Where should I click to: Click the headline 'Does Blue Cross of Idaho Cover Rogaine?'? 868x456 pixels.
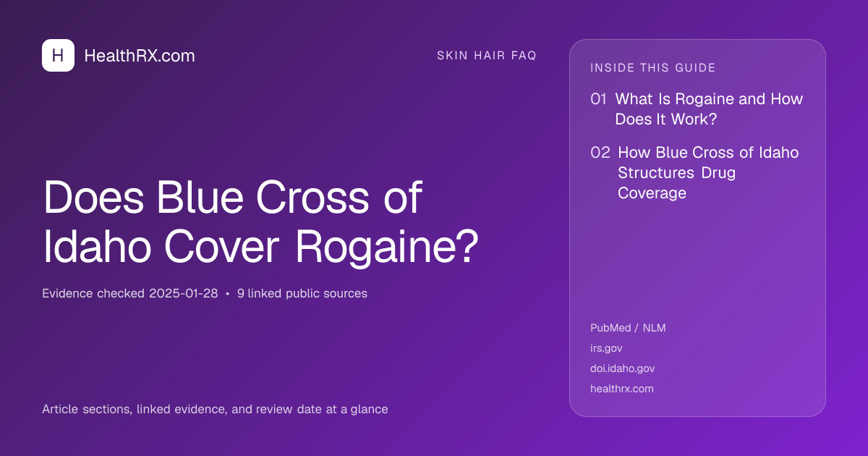pos(261,221)
